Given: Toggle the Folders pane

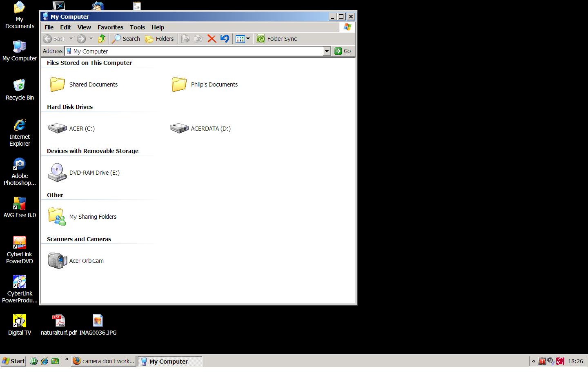Looking at the screenshot, I should pyautogui.click(x=160, y=39).
